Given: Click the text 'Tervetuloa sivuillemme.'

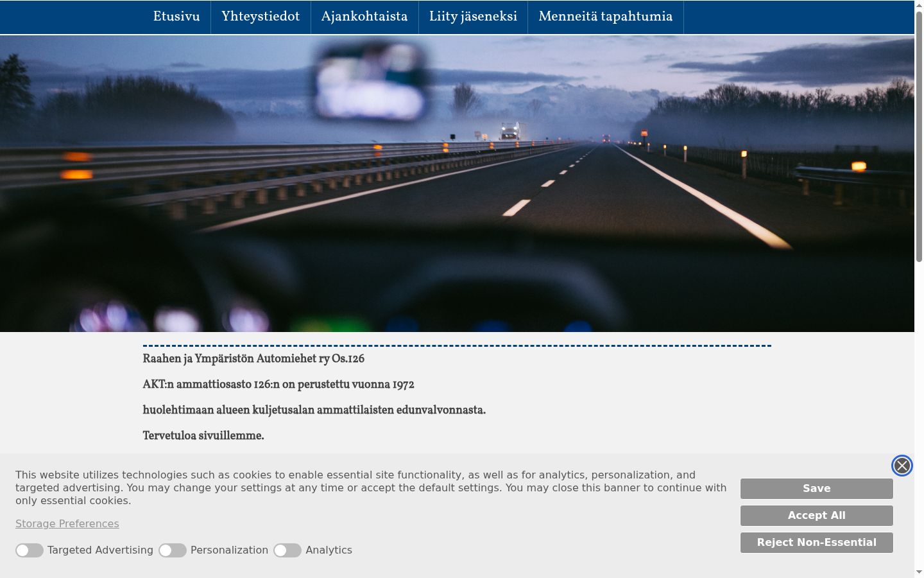Looking at the screenshot, I should click(203, 436).
